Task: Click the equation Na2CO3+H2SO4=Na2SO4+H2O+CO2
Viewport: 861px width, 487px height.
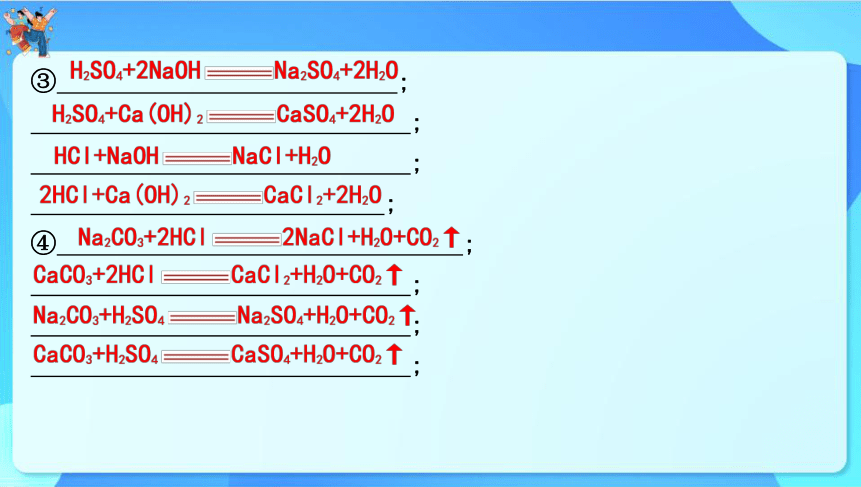Action: tap(224, 316)
